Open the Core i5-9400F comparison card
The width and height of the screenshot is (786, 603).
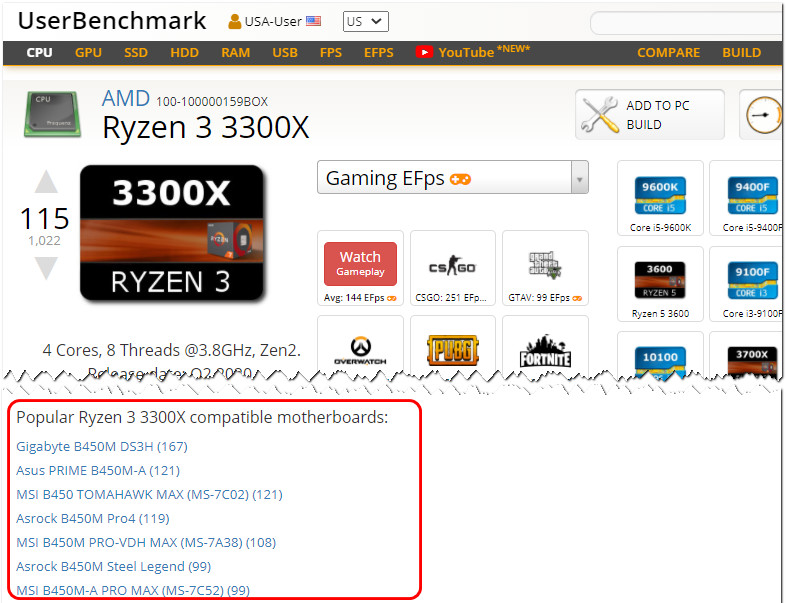click(747, 198)
